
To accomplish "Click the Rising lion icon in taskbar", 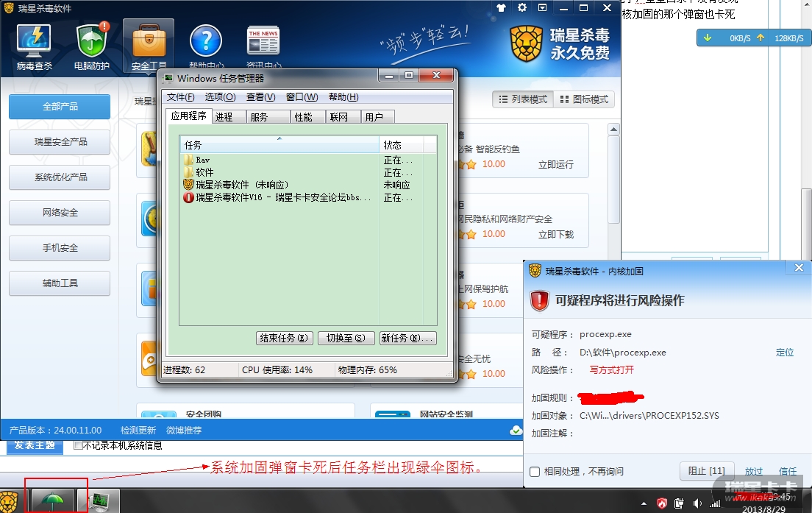I will pos(9,501).
